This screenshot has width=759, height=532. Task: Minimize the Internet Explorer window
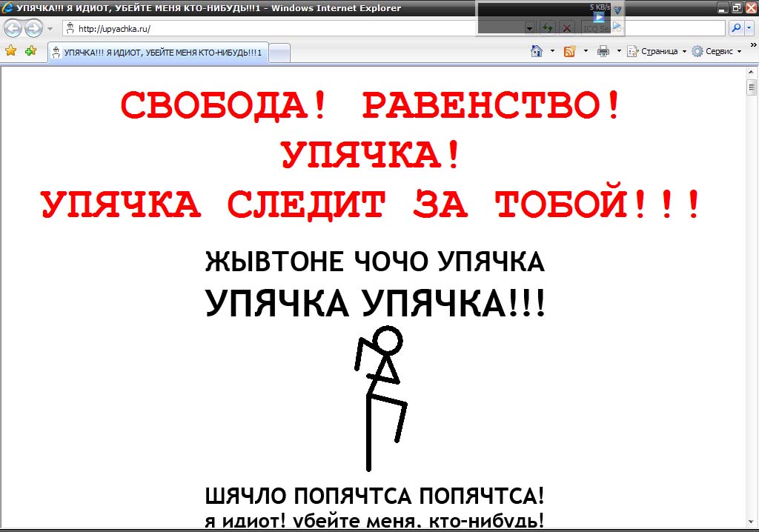point(723,7)
